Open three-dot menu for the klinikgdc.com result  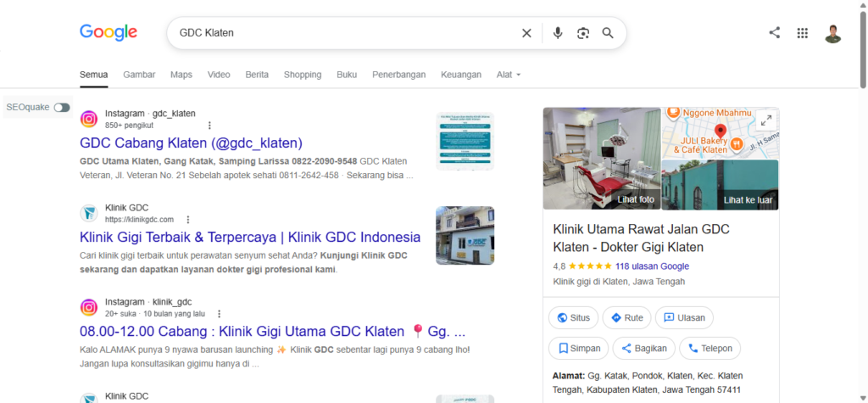[187, 220]
